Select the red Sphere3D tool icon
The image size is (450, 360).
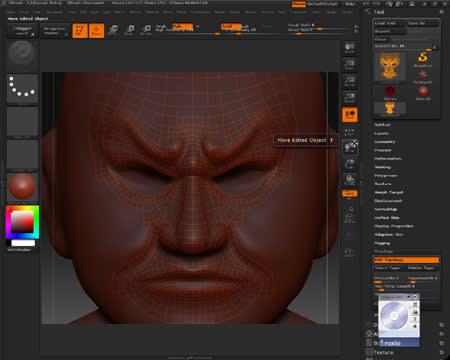(423, 92)
